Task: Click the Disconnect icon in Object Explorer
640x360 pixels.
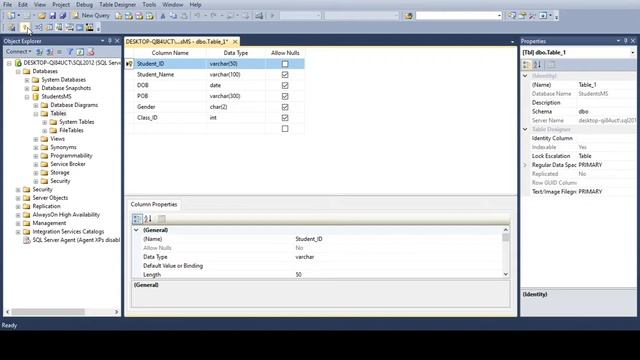Action: 49,52
